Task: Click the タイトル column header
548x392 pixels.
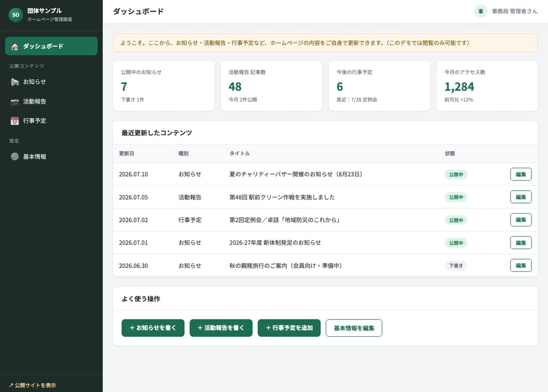Action: [x=239, y=153]
